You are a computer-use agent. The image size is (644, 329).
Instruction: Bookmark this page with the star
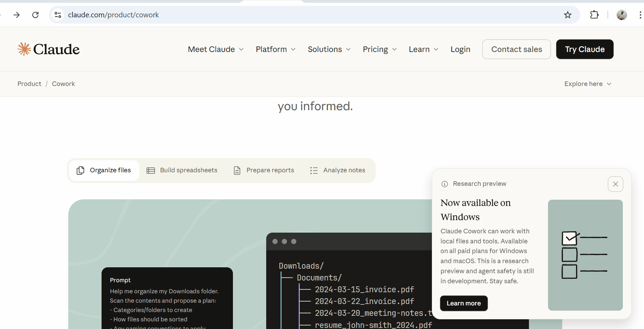(568, 15)
